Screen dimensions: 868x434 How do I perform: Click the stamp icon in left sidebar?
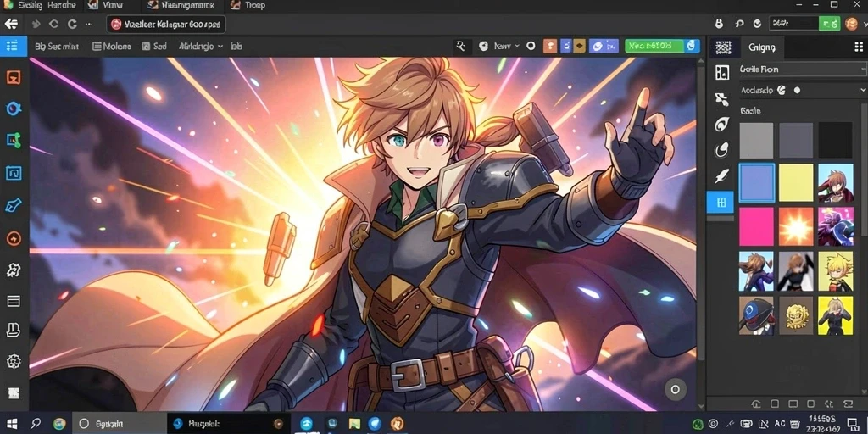pyautogui.click(x=14, y=331)
